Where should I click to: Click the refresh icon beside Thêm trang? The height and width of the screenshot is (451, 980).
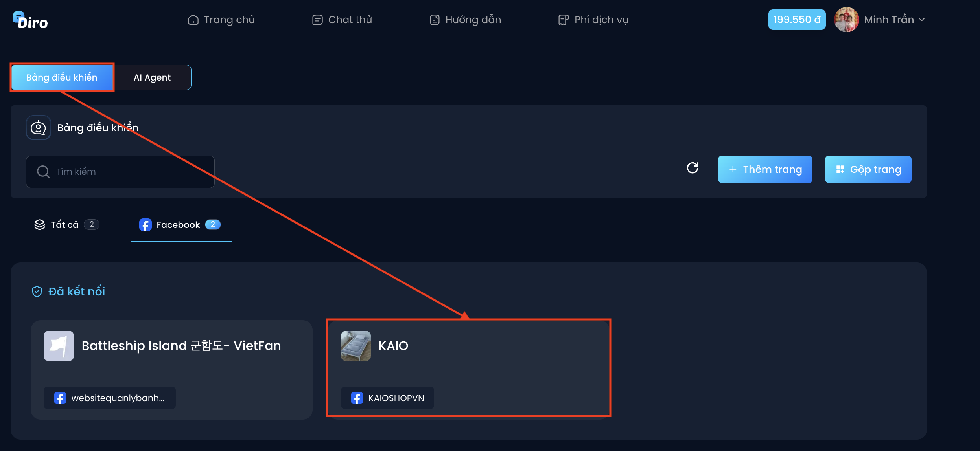coord(693,168)
